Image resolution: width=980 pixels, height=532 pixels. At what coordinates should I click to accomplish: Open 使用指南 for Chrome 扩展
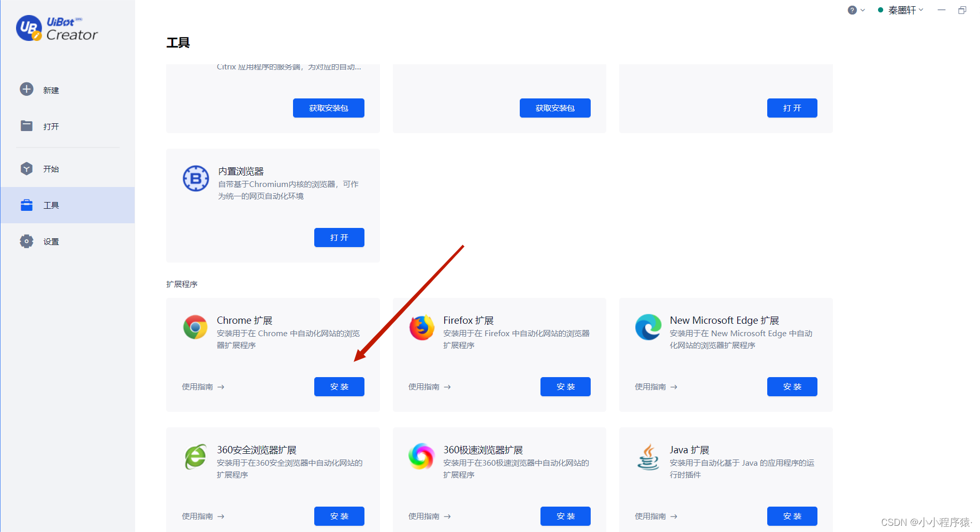(x=203, y=387)
